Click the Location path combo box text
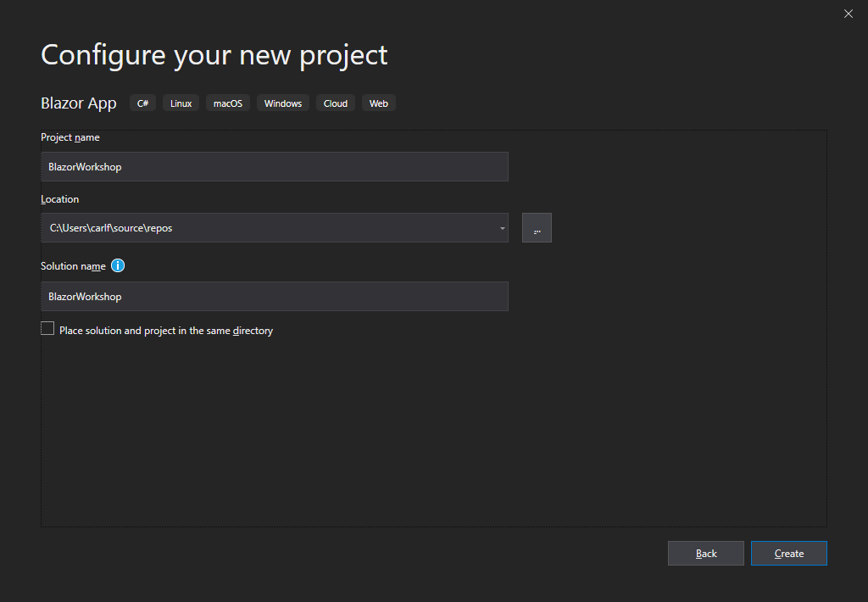 pyautogui.click(x=111, y=228)
